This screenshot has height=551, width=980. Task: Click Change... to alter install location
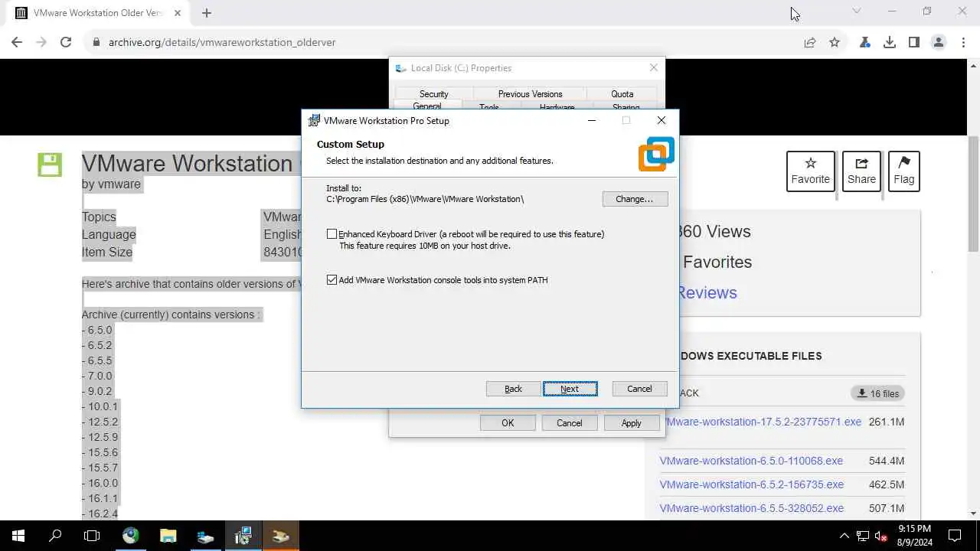tap(635, 199)
